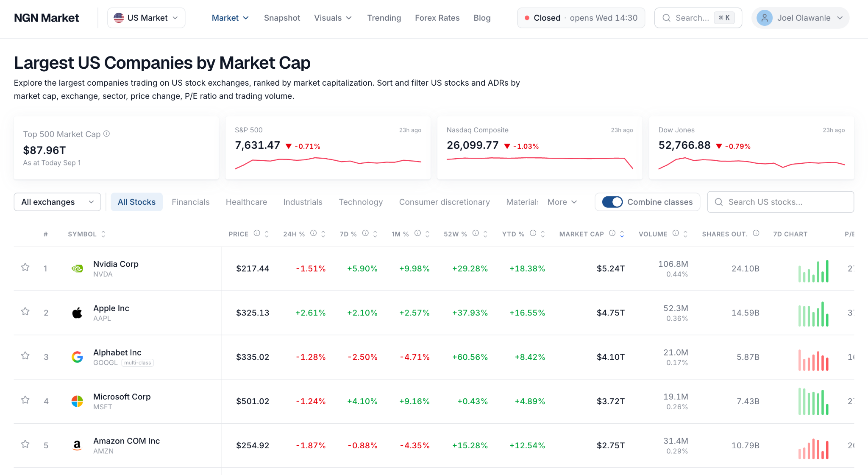Viewport: 868px width, 475px height.
Task: Sort by YTD % column arrows
Action: pyautogui.click(x=542, y=234)
